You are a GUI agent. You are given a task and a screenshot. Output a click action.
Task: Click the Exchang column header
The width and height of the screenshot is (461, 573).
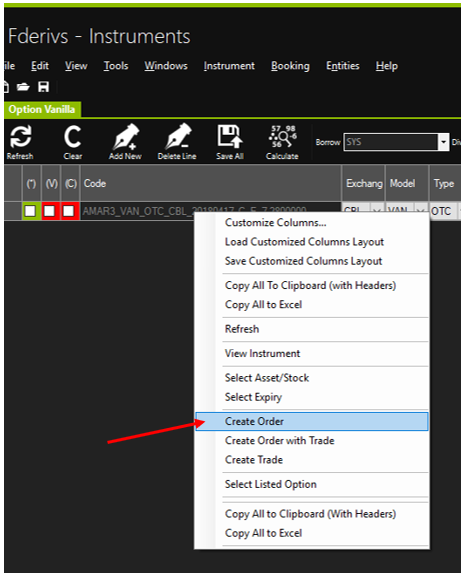click(x=363, y=183)
